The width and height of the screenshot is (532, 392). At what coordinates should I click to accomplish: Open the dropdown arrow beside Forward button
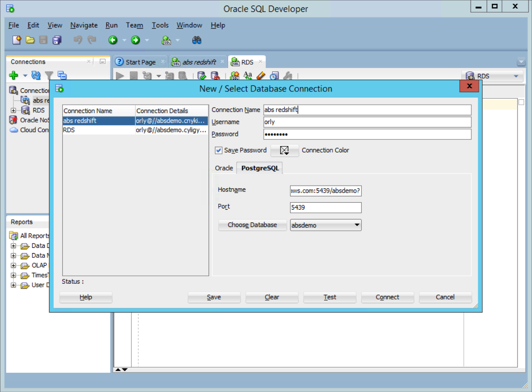pyautogui.click(x=147, y=40)
